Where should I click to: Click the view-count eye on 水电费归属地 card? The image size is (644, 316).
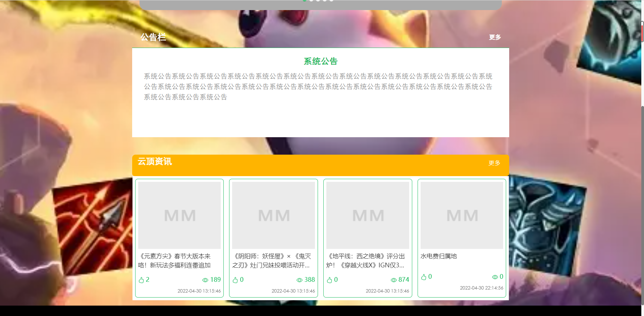(x=495, y=277)
